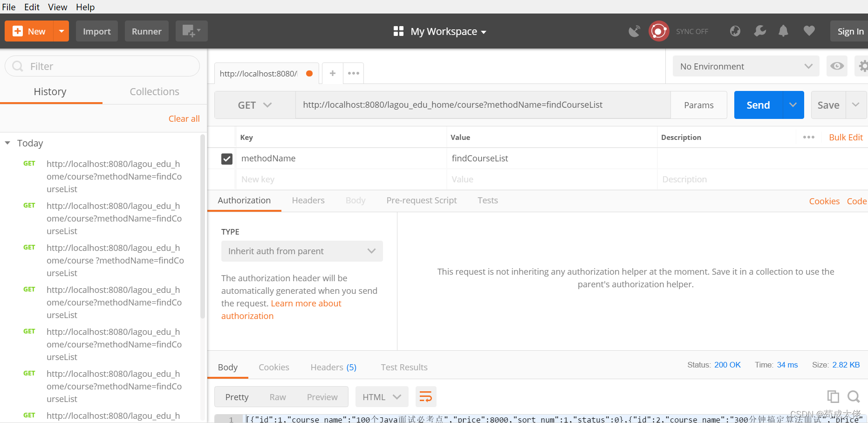The image size is (868, 423).
Task: Select Tests tab
Action: pyautogui.click(x=488, y=201)
